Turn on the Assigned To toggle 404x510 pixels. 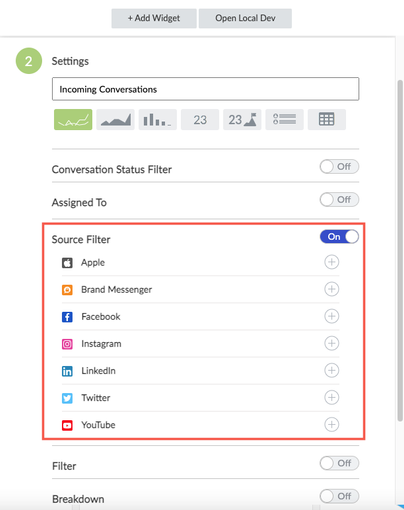[x=339, y=200]
